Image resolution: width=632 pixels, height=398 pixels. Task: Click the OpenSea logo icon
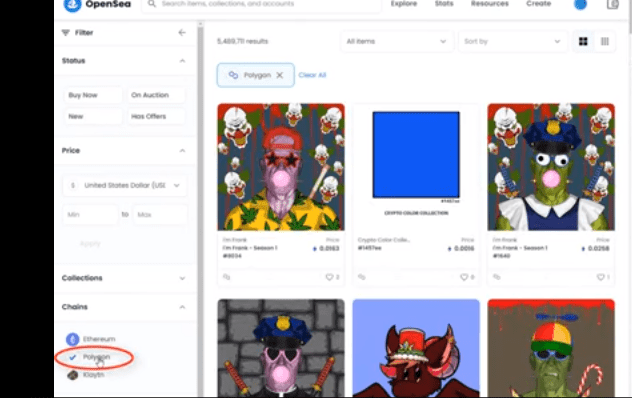[73, 5]
